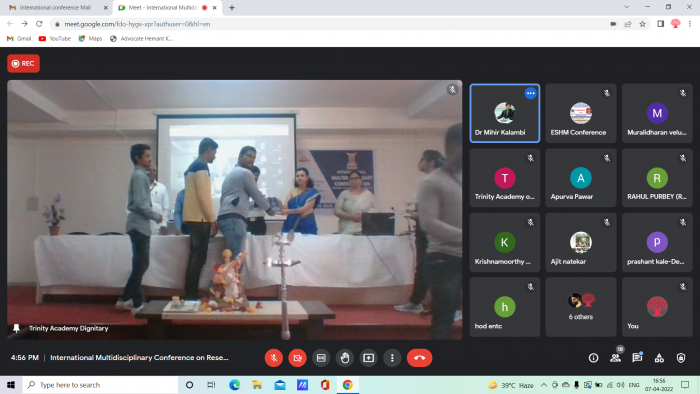Show everyone via the people icon
This screenshot has height=394, width=700.
(x=615, y=358)
